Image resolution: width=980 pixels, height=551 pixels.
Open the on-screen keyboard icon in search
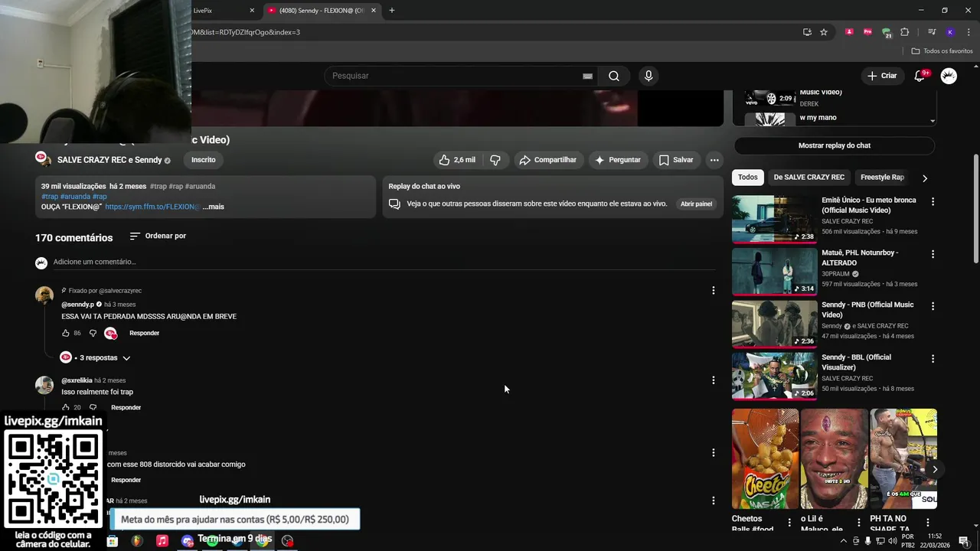point(587,76)
